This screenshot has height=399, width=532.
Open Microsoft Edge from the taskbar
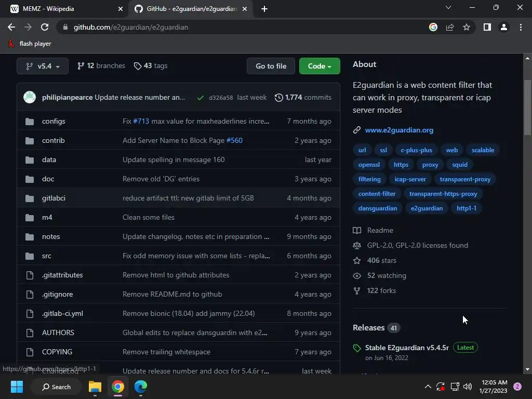[140, 387]
